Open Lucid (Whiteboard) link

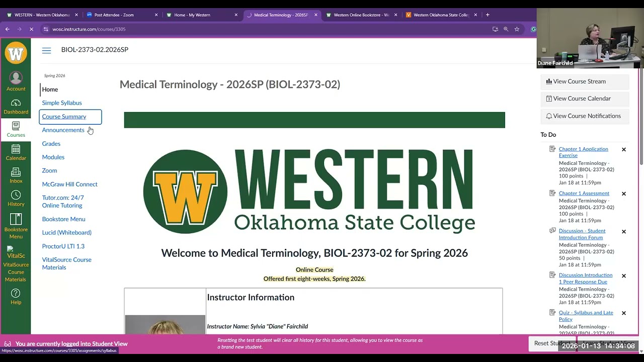(66, 233)
